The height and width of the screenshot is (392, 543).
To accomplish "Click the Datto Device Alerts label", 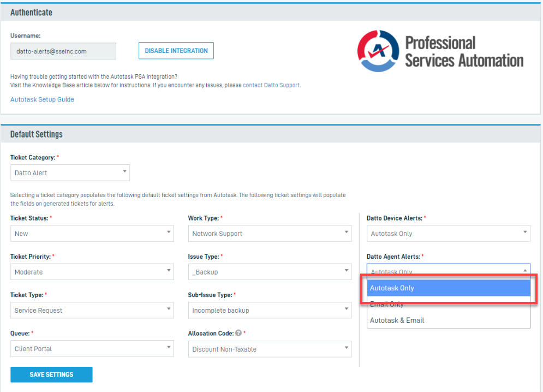I will [x=395, y=218].
